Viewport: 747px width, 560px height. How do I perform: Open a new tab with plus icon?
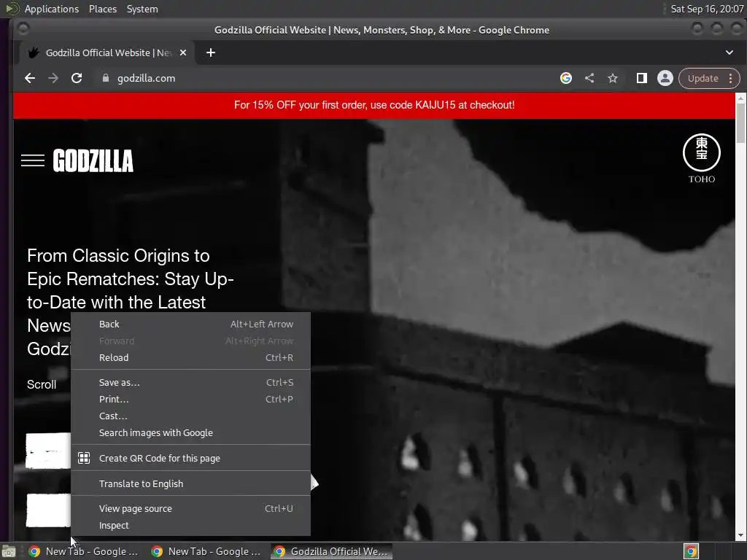[x=211, y=52]
